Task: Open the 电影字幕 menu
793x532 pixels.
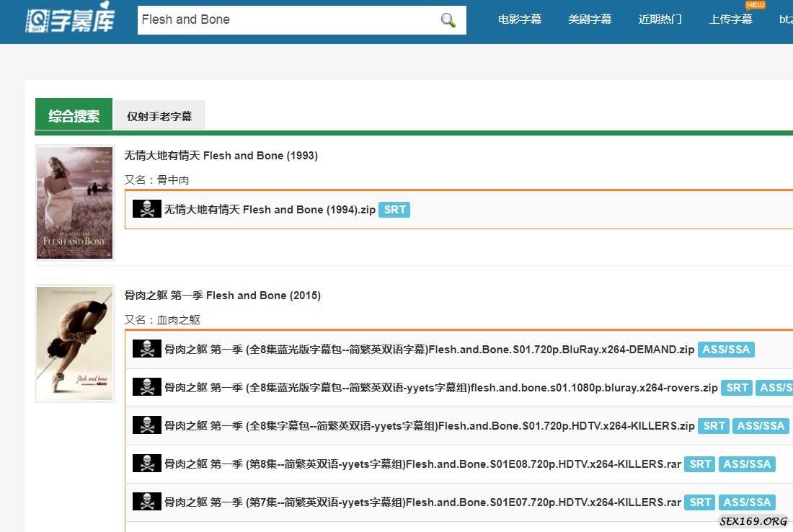Action: (x=519, y=19)
